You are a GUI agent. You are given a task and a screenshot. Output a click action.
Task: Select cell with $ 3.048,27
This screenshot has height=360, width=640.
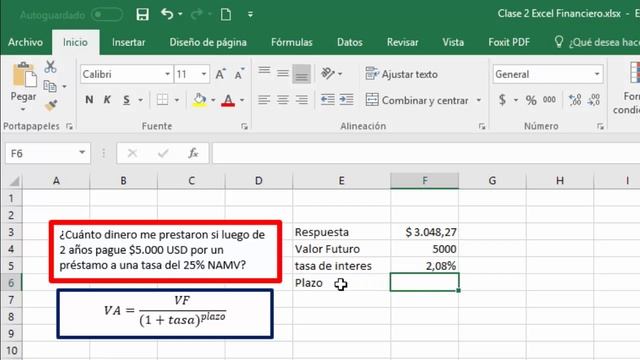pyautogui.click(x=424, y=232)
